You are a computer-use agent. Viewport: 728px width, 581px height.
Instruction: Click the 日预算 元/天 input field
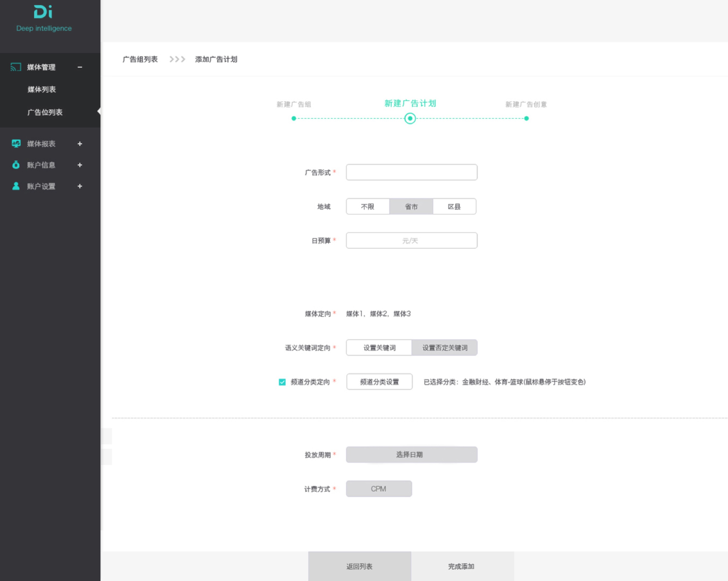point(411,241)
